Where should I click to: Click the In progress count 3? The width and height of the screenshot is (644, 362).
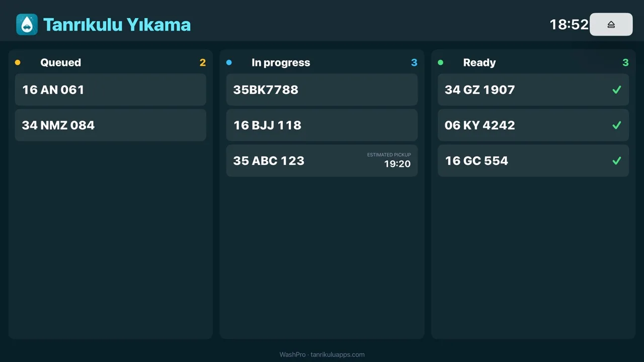[x=414, y=63]
